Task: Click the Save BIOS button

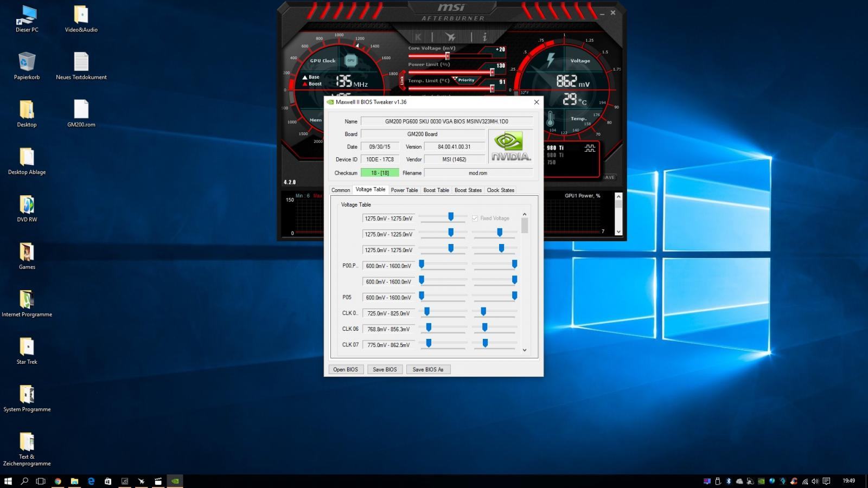Action: click(385, 369)
